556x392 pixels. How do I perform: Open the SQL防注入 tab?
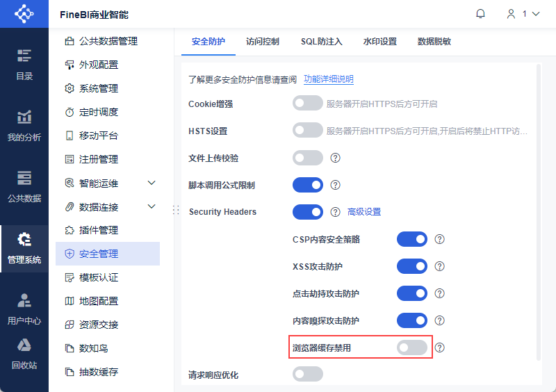point(322,42)
